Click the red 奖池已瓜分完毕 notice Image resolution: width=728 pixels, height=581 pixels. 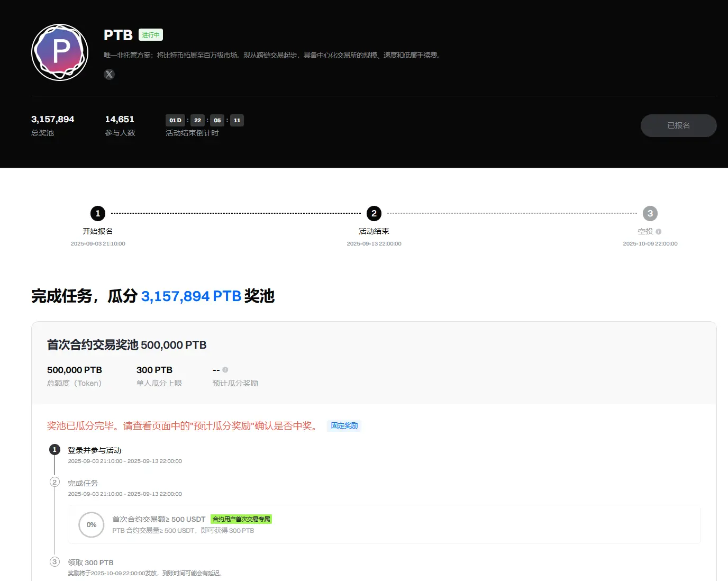[x=183, y=426]
